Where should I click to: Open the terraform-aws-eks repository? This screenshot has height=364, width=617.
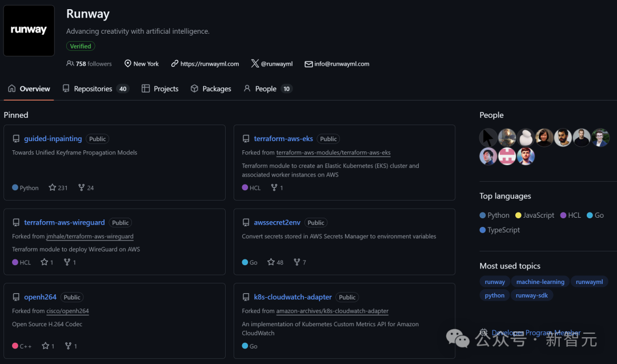[x=283, y=138]
